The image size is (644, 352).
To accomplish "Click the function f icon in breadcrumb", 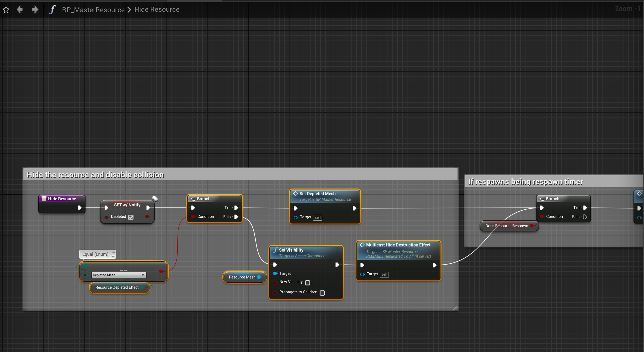I will pyautogui.click(x=52, y=10).
